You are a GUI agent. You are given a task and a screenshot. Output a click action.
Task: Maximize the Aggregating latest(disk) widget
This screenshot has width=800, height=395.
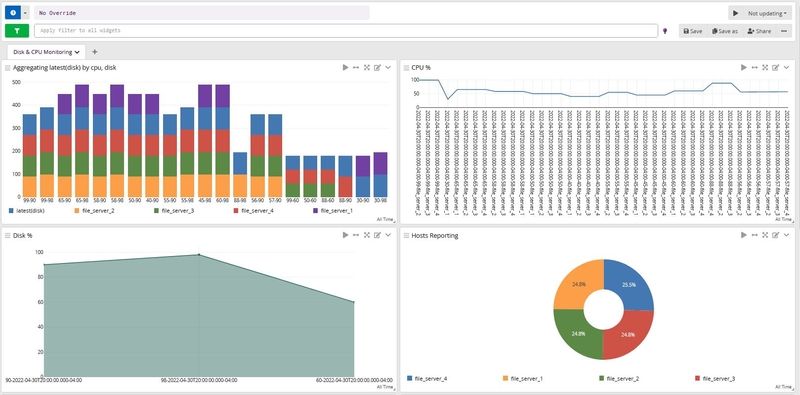click(367, 67)
